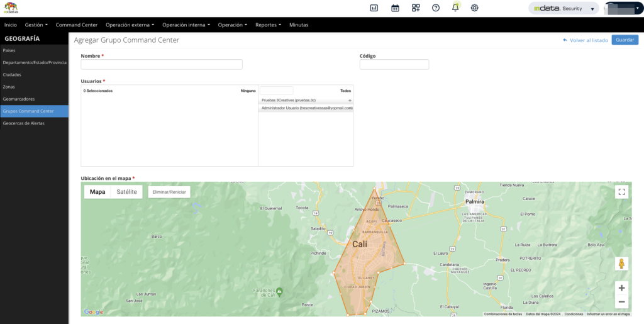644x324 pixels.
Task: Toggle fullscreen view on the map
Action: pyautogui.click(x=621, y=192)
